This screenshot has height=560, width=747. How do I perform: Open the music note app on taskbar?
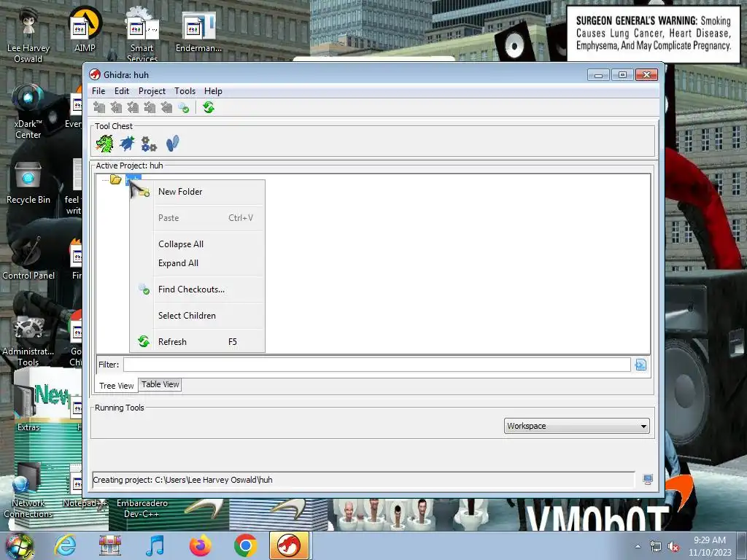(155, 545)
